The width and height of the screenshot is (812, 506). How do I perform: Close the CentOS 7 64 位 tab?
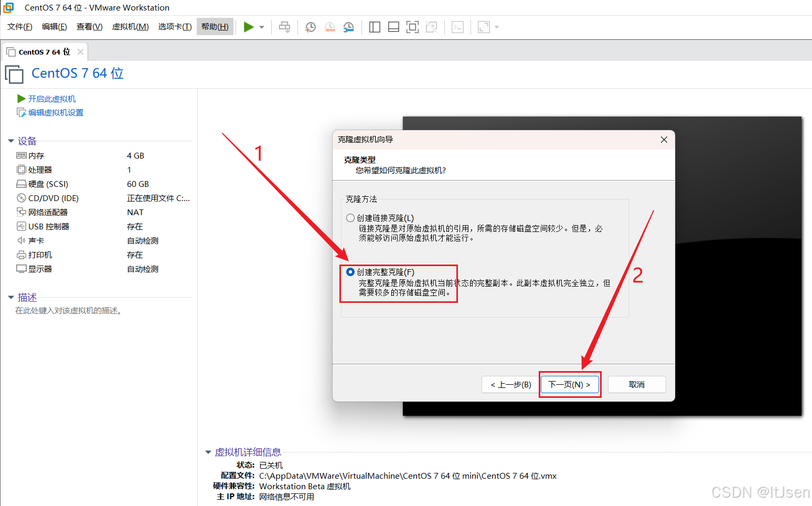[80, 51]
